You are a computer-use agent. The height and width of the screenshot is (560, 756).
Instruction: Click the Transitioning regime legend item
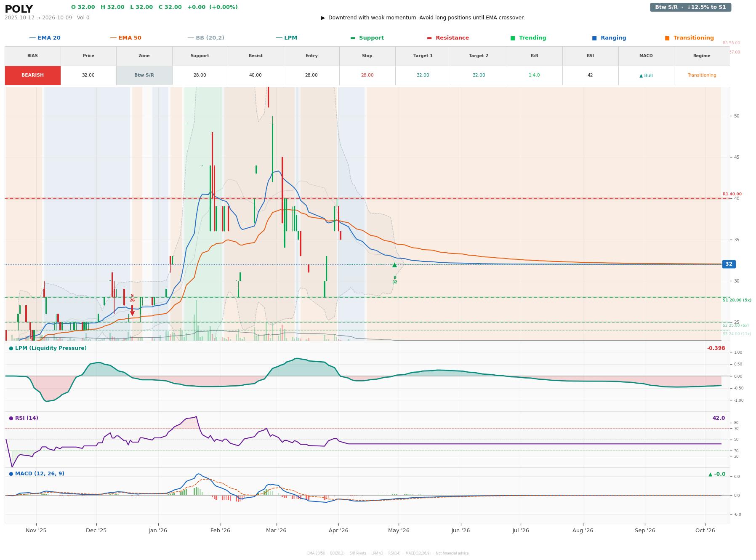(689, 38)
